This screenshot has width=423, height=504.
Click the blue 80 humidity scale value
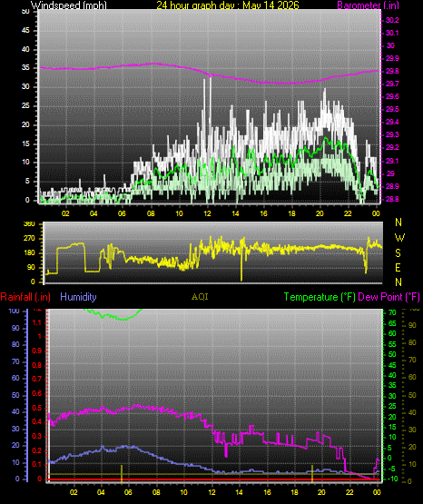click(x=15, y=344)
